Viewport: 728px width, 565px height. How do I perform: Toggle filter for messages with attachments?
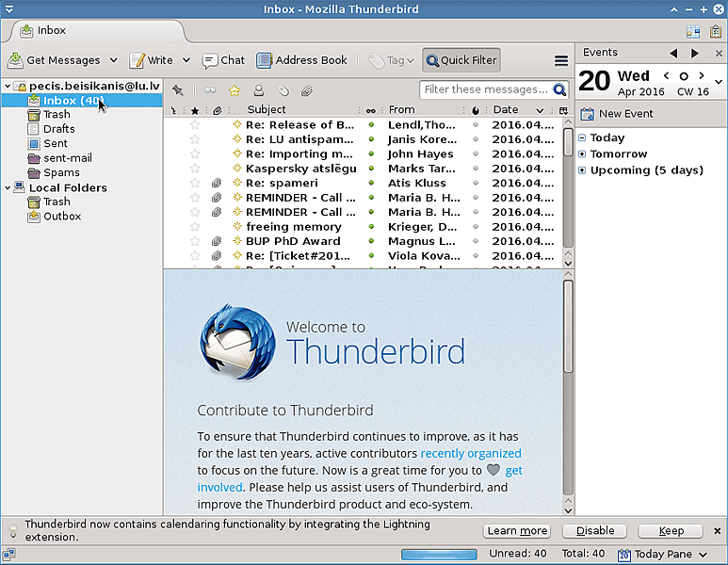(x=306, y=91)
